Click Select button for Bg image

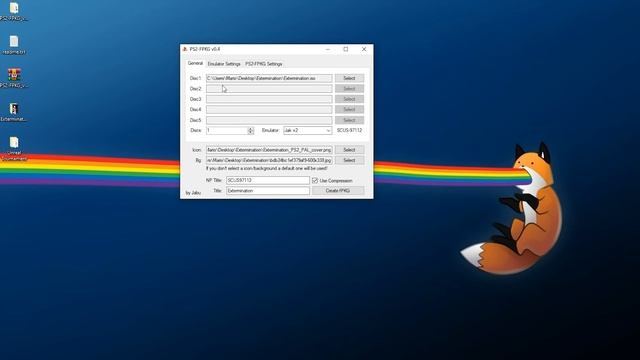[349, 160]
